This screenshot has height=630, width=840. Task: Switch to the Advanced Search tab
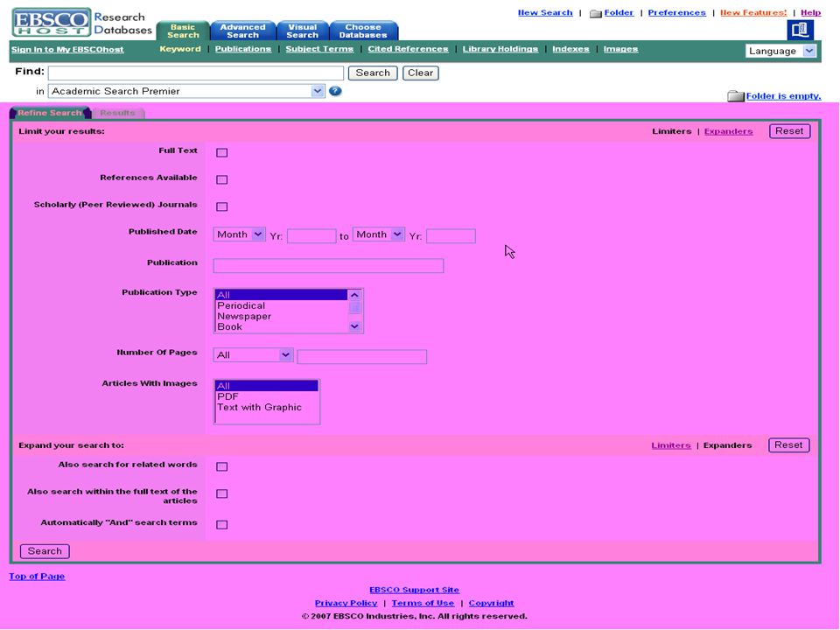242,31
